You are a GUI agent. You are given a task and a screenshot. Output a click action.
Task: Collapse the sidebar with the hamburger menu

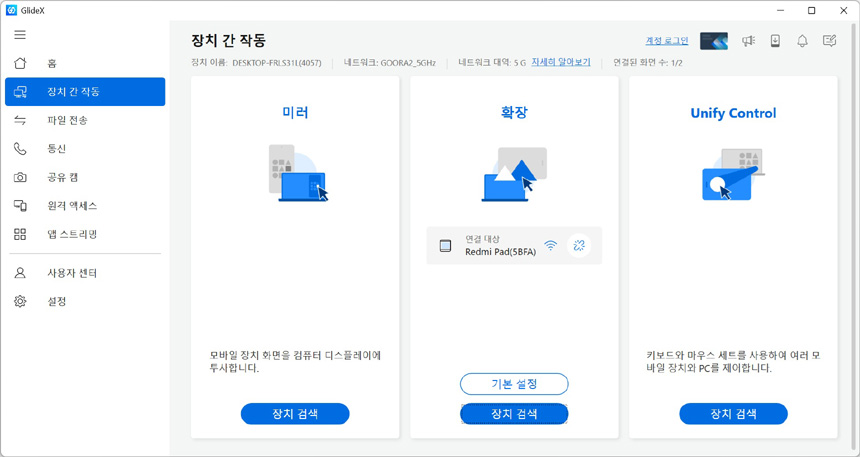[20, 35]
